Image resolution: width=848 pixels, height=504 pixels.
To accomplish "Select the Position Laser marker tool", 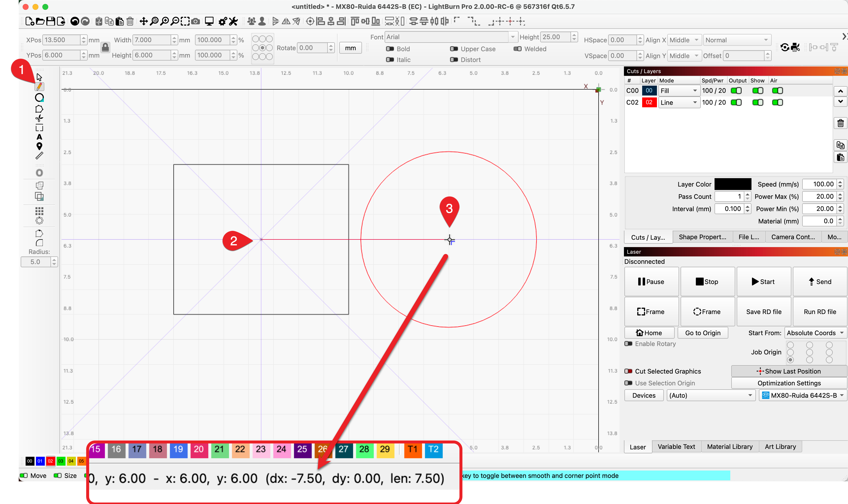I will [39, 146].
